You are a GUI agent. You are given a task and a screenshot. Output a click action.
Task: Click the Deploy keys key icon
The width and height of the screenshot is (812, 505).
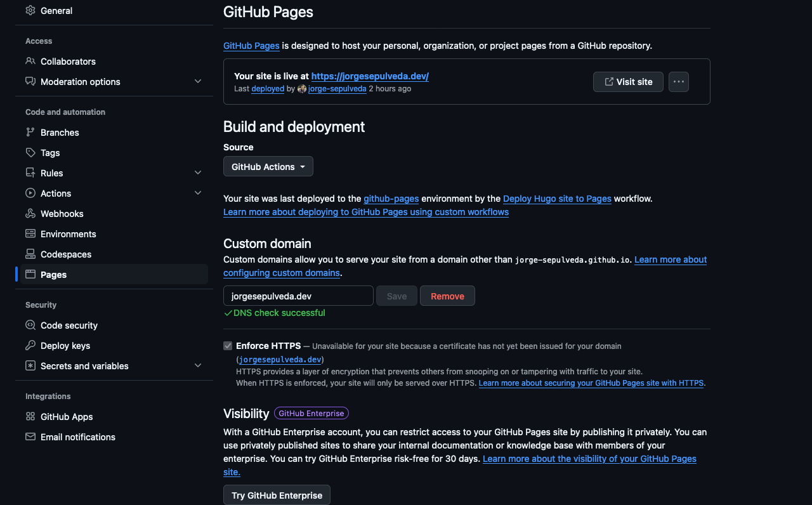pyautogui.click(x=30, y=346)
